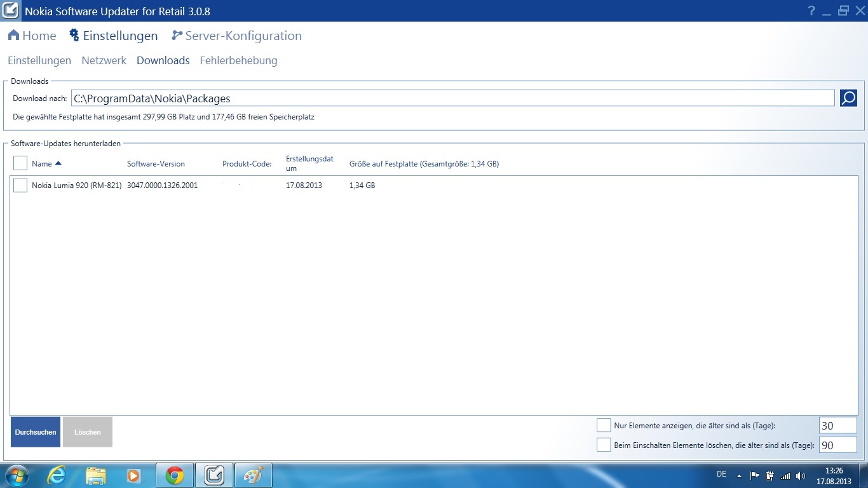Open Windows Explorer folder icon in taskbar

pyautogui.click(x=96, y=475)
